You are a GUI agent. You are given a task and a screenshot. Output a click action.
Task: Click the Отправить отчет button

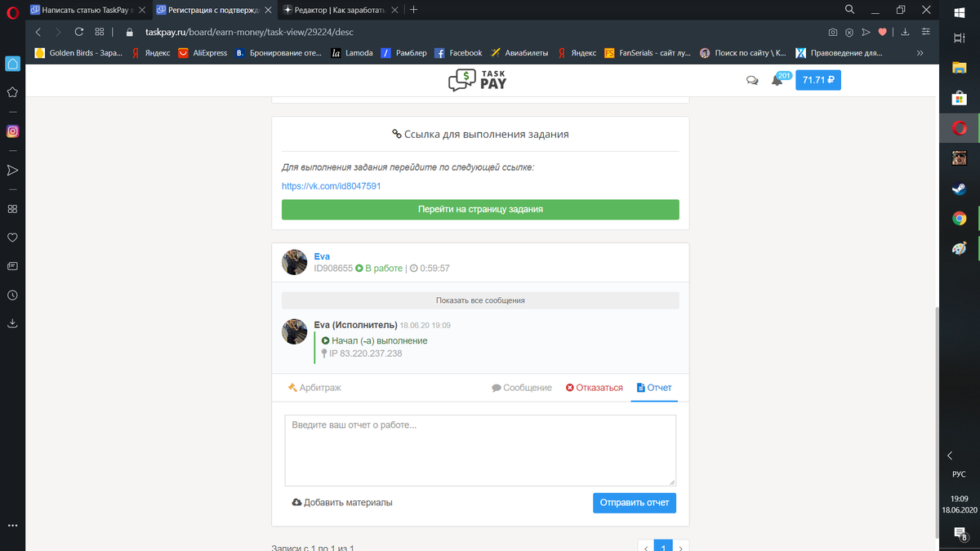pyautogui.click(x=635, y=502)
